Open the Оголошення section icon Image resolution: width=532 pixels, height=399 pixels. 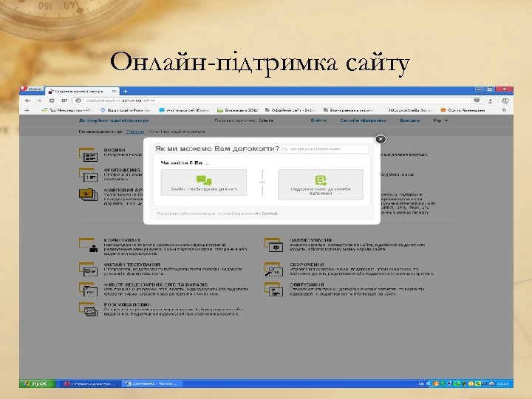point(88,174)
